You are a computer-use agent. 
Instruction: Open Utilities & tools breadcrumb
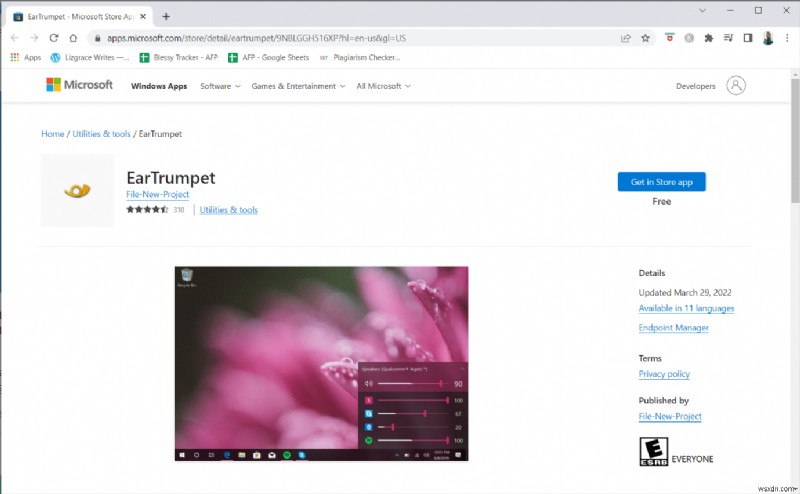click(x=102, y=134)
